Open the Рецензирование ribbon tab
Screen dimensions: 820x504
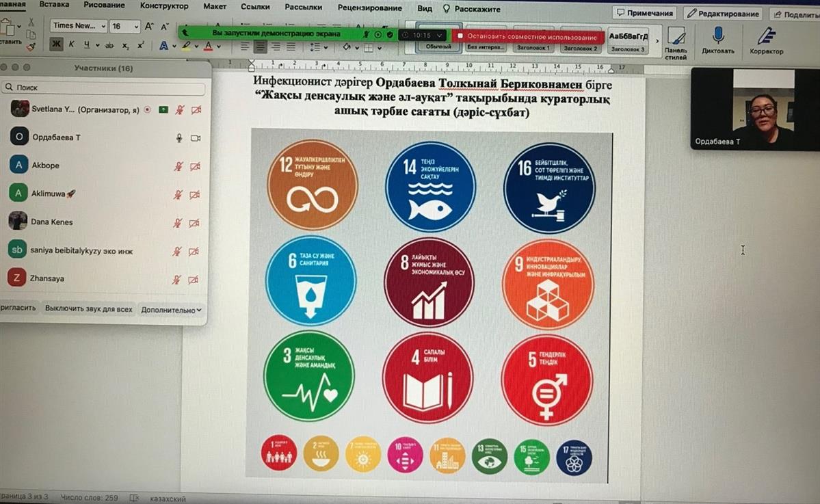click(370, 8)
